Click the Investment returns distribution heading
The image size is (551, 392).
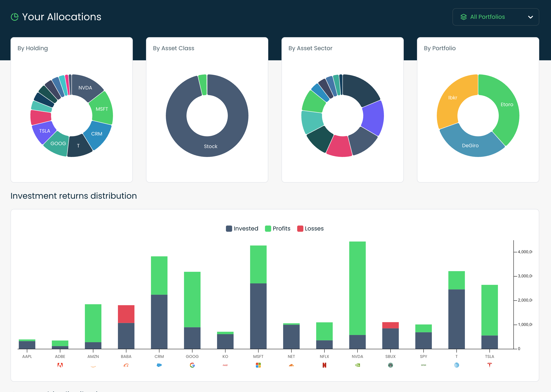(74, 196)
